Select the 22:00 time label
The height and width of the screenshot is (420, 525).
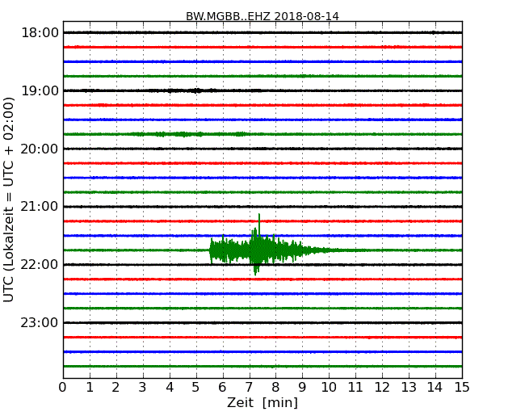pyautogui.click(x=40, y=265)
